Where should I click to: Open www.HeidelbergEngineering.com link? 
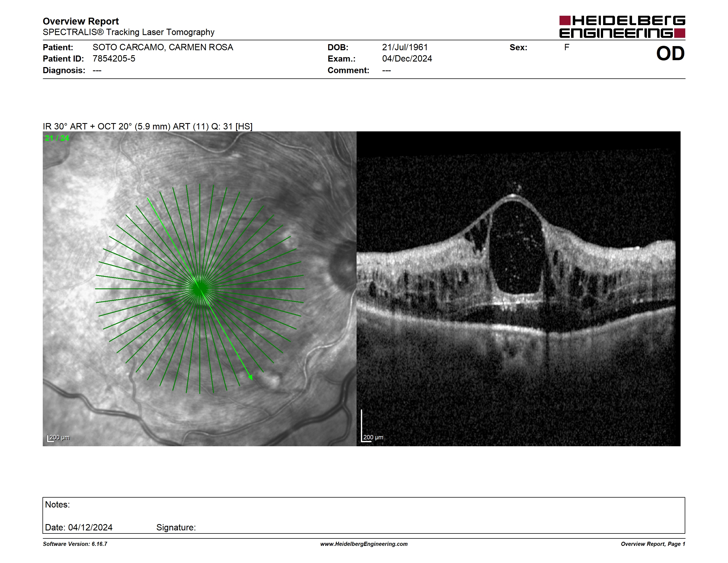pyautogui.click(x=364, y=544)
